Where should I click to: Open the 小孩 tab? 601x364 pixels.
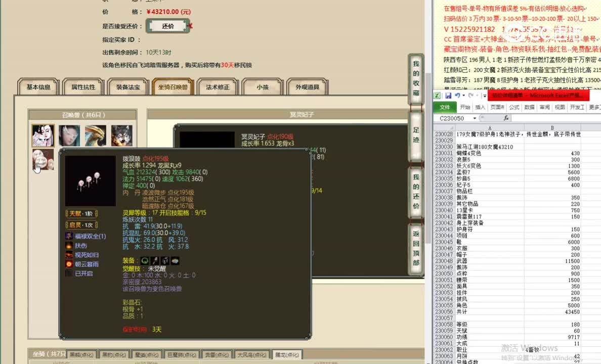tap(263, 87)
